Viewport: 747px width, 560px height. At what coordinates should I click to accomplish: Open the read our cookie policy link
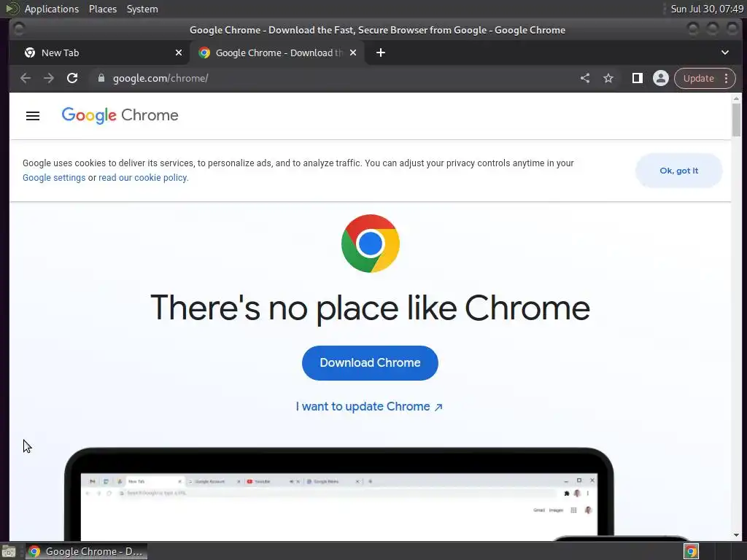(x=144, y=178)
